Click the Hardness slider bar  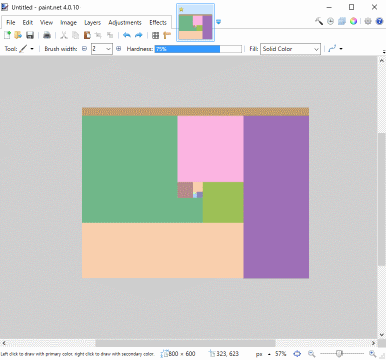click(x=198, y=49)
